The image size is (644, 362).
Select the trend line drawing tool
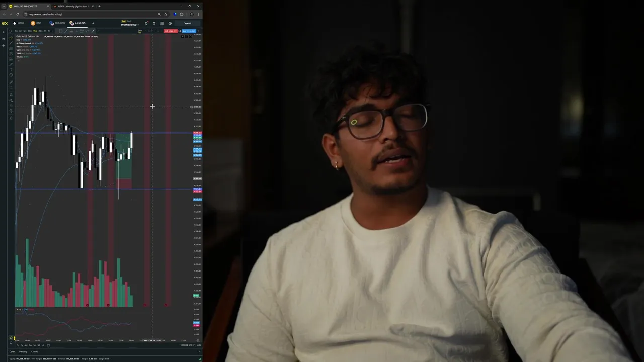11,43
